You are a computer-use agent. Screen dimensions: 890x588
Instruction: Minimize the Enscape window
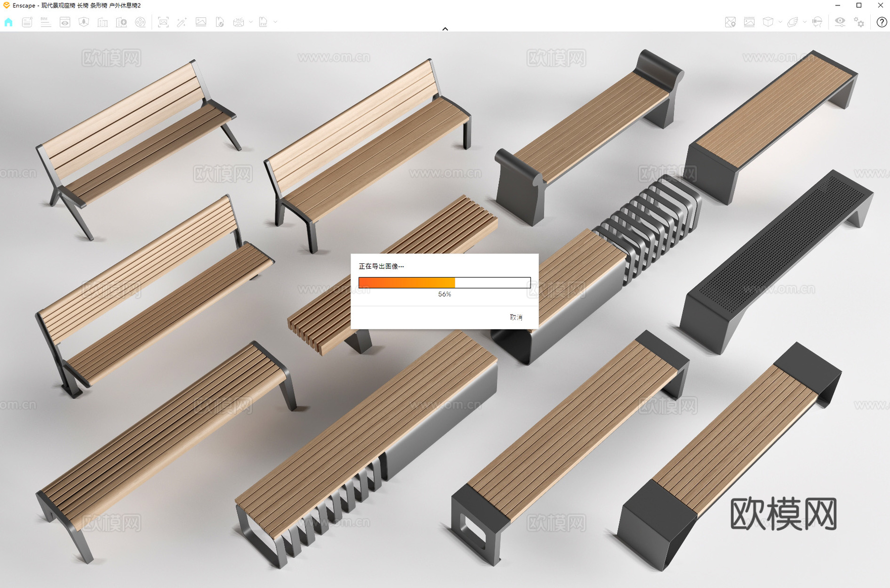click(x=838, y=5)
